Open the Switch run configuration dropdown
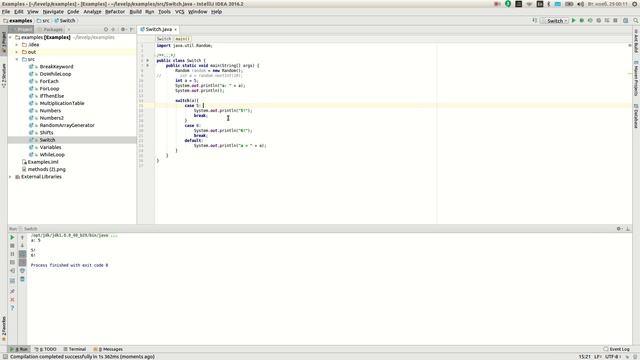The image size is (640, 360). click(x=555, y=21)
